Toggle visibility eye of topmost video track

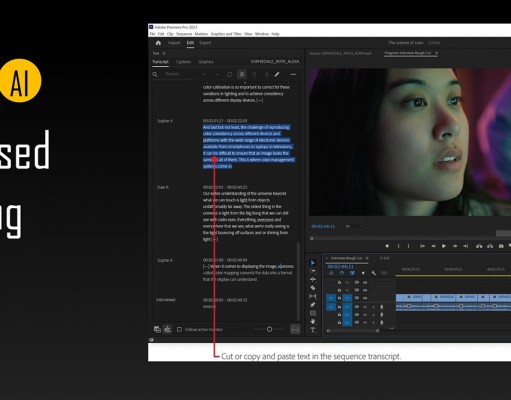pyautogui.click(x=365, y=282)
